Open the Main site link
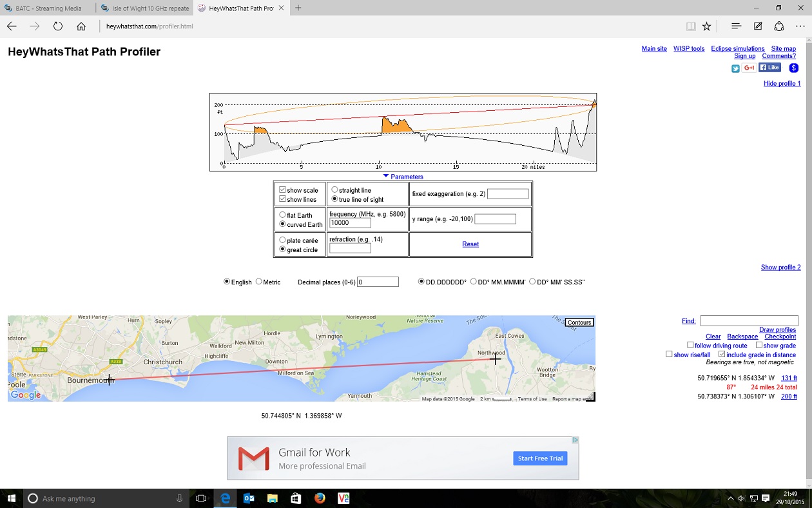This screenshot has width=812, height=508. (654, 49)
